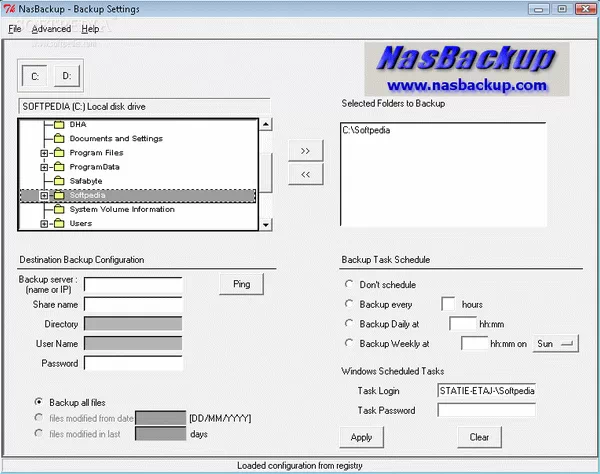Click the Apply button
Screen dimensions: 600x474
pos(361,437)
